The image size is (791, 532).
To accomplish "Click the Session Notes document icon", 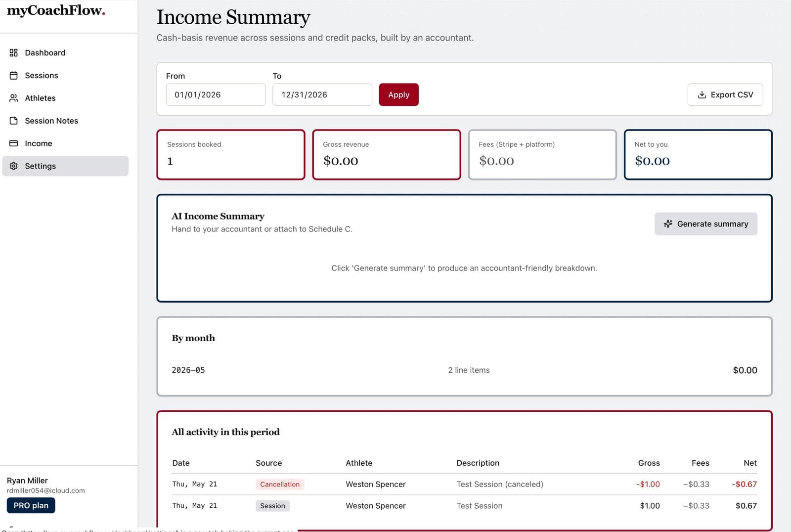I will pos(14,121).
